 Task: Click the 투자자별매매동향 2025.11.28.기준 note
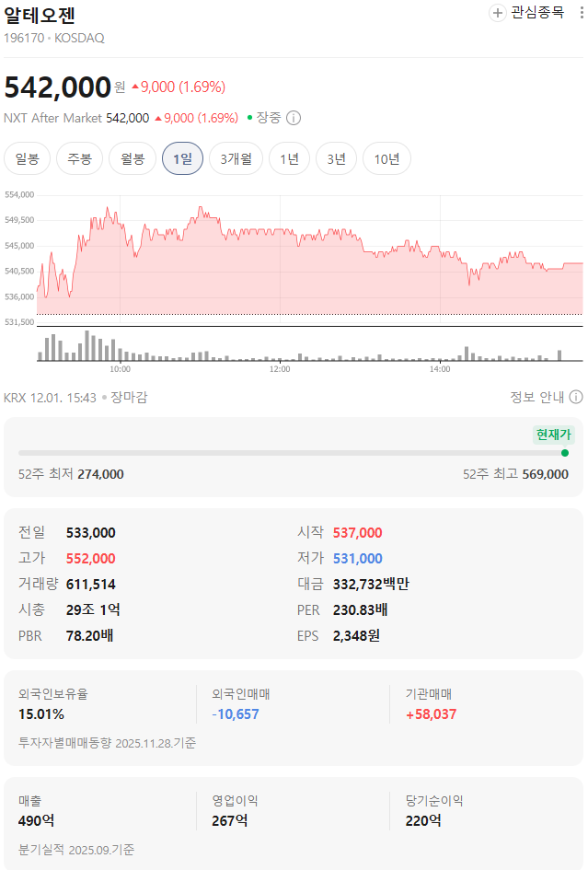pos(107,743)
